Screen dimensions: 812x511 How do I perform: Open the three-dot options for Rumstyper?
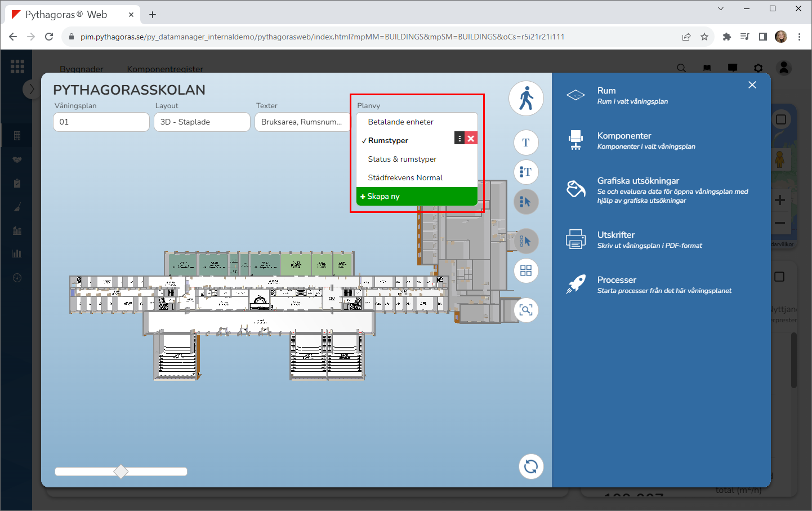coord(459,139)
